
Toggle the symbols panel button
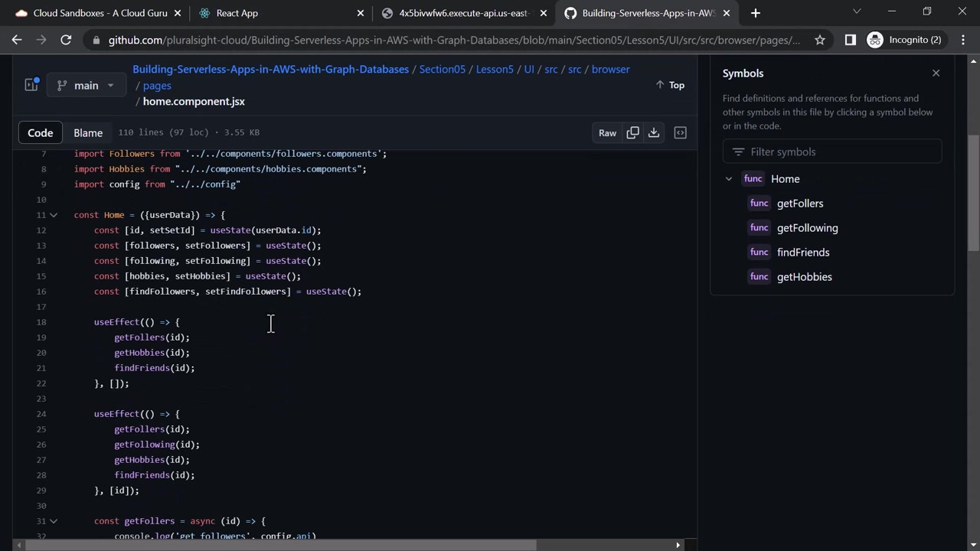click(x=680, y=132)
